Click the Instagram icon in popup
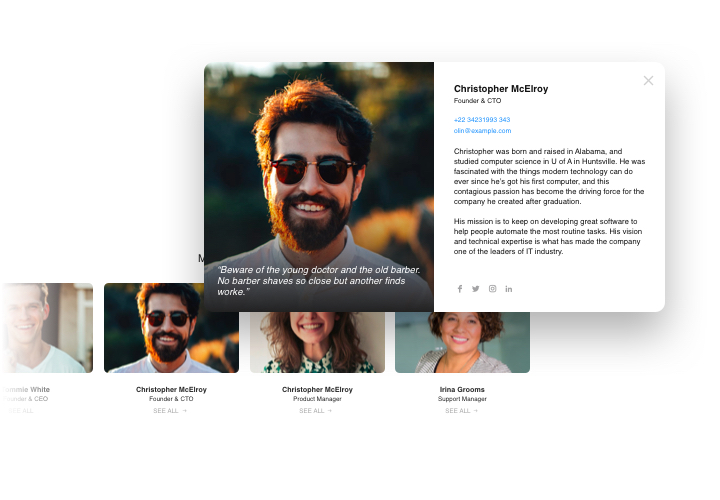 coord(492,289)
